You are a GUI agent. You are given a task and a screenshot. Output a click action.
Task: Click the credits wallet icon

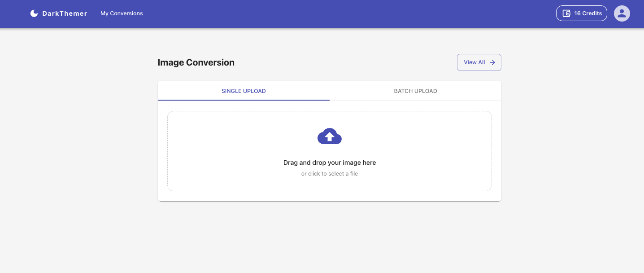point(566,13)
